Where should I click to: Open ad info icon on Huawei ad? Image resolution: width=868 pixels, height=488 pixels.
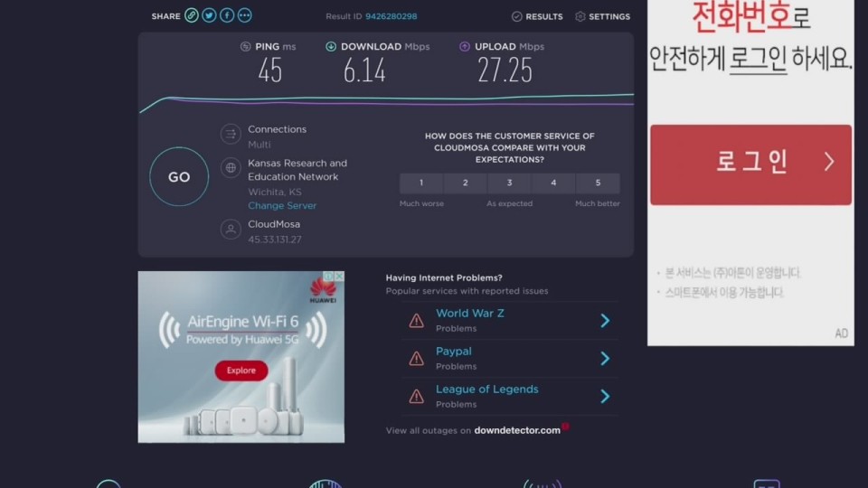click(329, 276)
